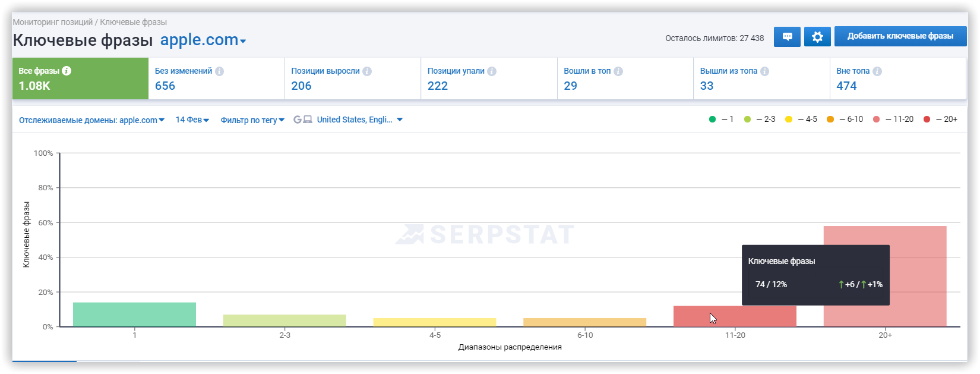Click the Ключевые фразы breadcrumb
Image resolution: width=980 pixels, height=374 pixels.
[x=133, y=22]
